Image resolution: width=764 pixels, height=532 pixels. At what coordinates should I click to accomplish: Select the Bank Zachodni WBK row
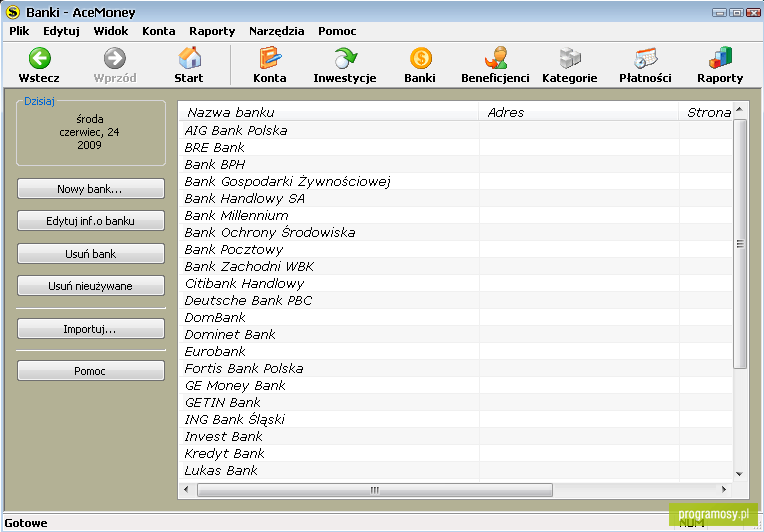[x=456, y=266]
